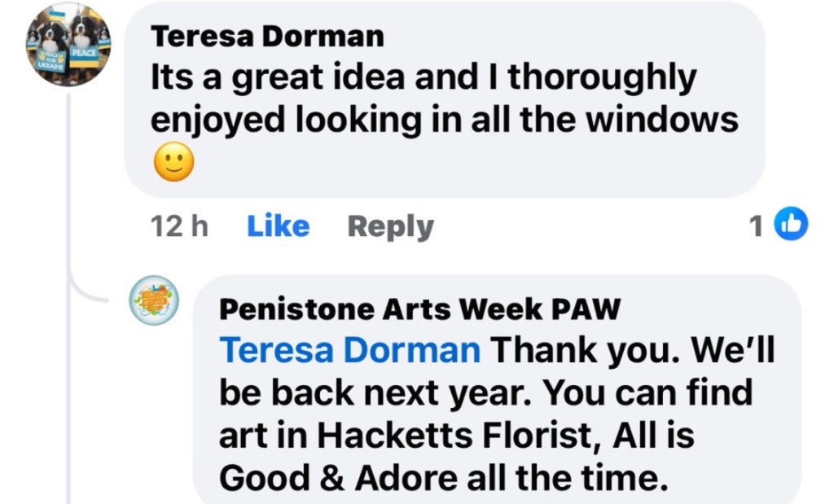Click "enjoyed looking in all the windows" text
This screenshot has width=834, height=504.
click(x=444, y=121)
